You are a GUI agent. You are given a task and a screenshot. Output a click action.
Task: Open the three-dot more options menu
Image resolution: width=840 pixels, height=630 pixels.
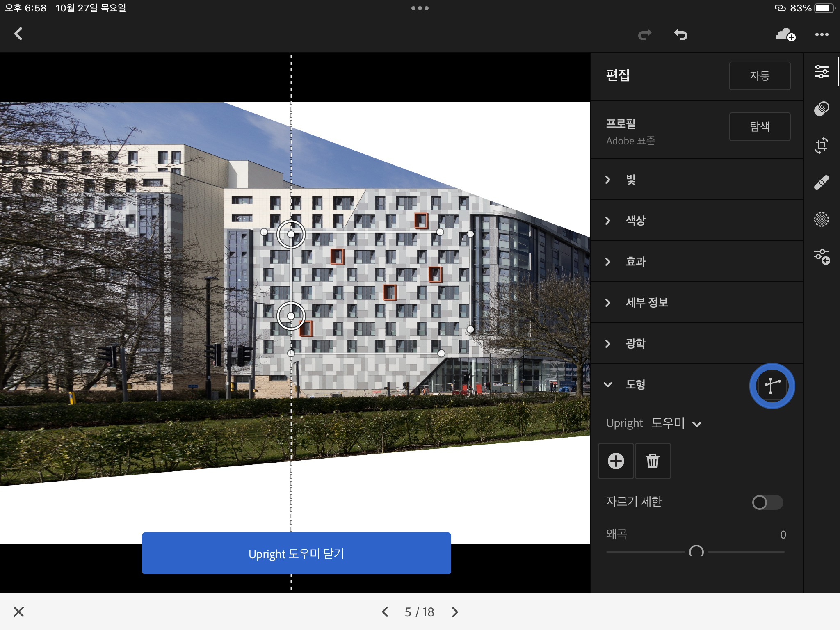(822, 35)
